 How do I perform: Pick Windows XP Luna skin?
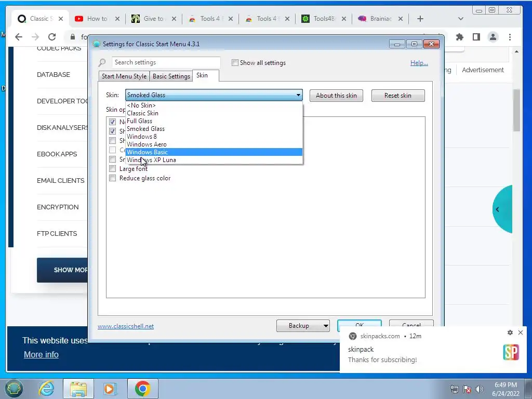(214, 160)
